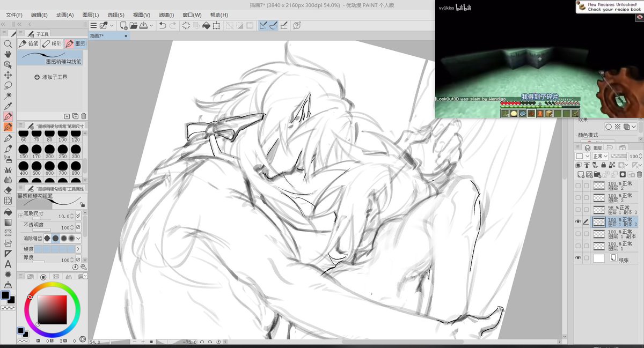The width and height of the screenshot is (644, 348).
Task: Select the 墨感稍硬勾线笔 brush preset
Action: (51, 58)
